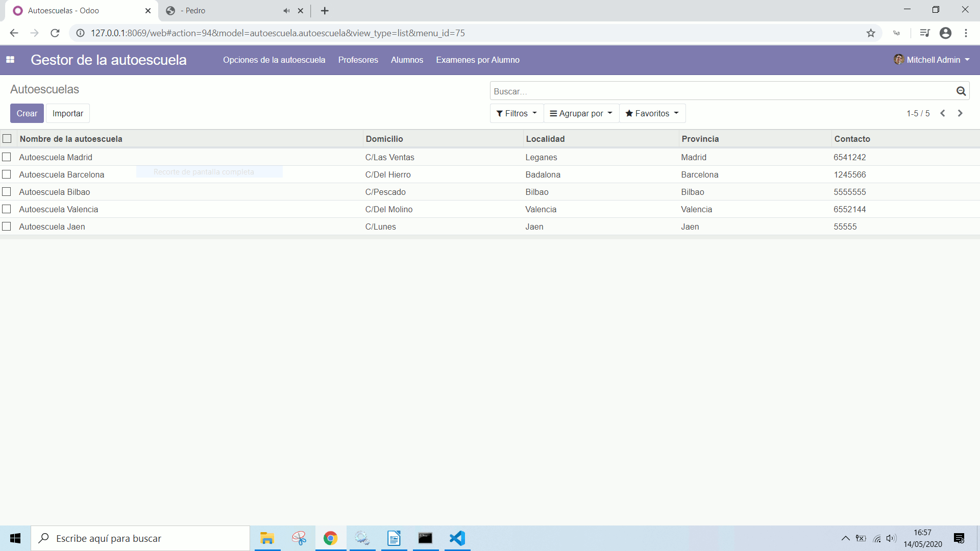Bookmark this page with star icon
The height and width of the screenshot is (551, 980).
click(871, 33)
